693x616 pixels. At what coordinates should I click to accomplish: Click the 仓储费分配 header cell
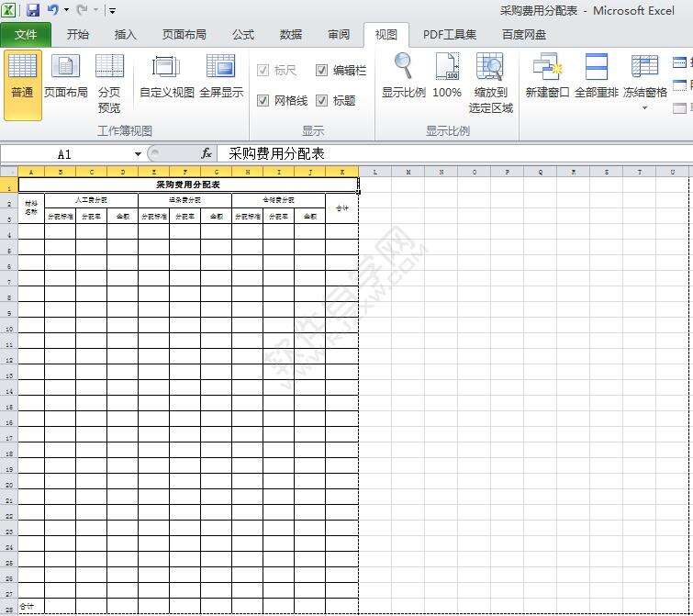tap(278, 200)
